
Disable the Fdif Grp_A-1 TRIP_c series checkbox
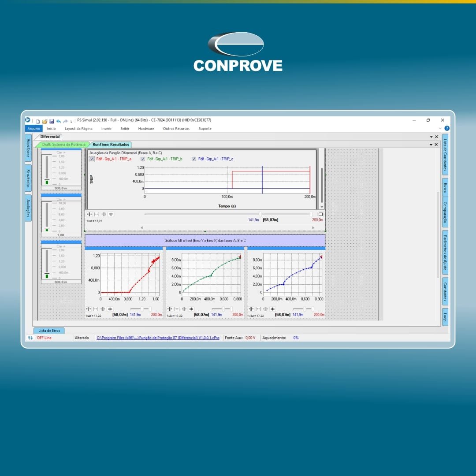pyautogui.click(x=194, y=159)
